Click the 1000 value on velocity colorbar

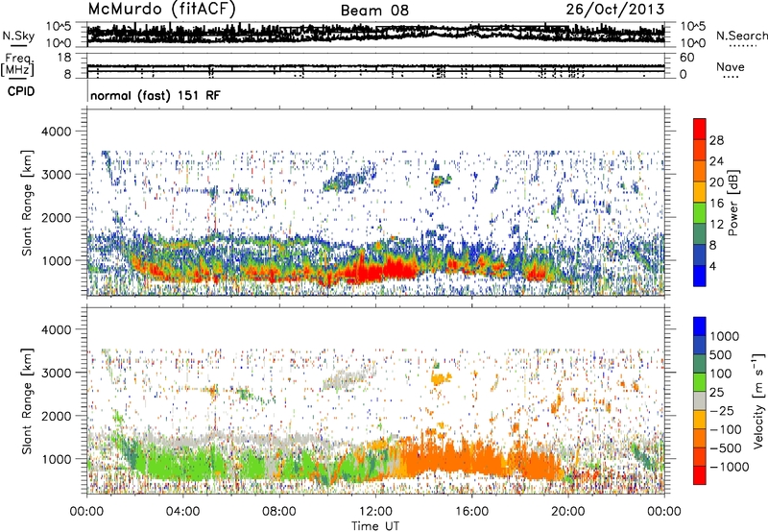(725, 336)
